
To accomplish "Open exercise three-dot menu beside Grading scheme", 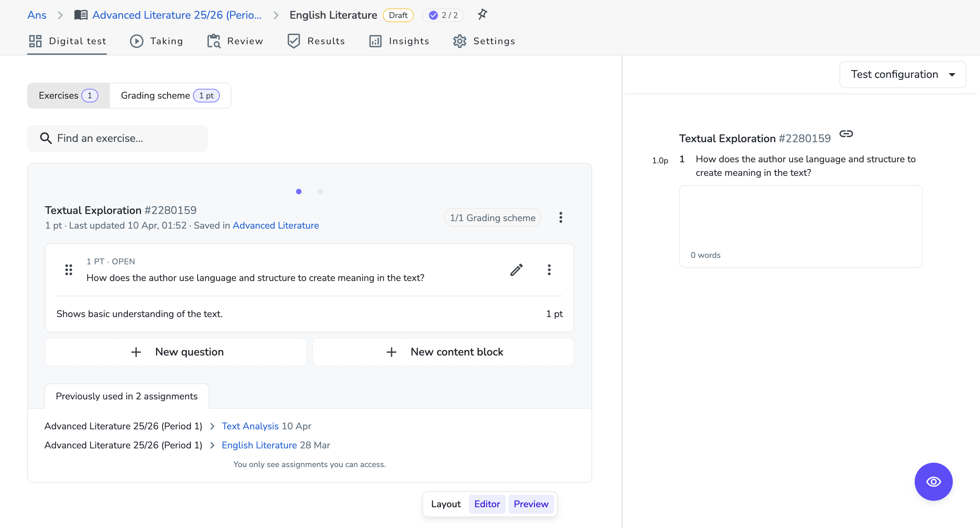I will click(x=560, y=218).
